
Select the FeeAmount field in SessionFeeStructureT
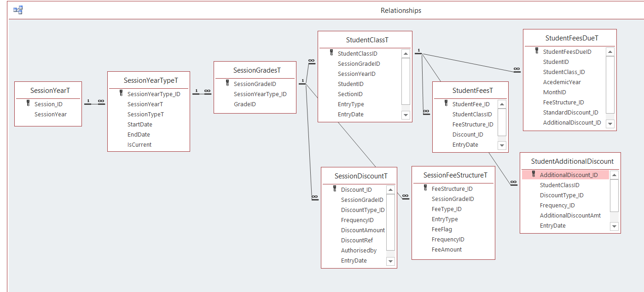[447, 249]
